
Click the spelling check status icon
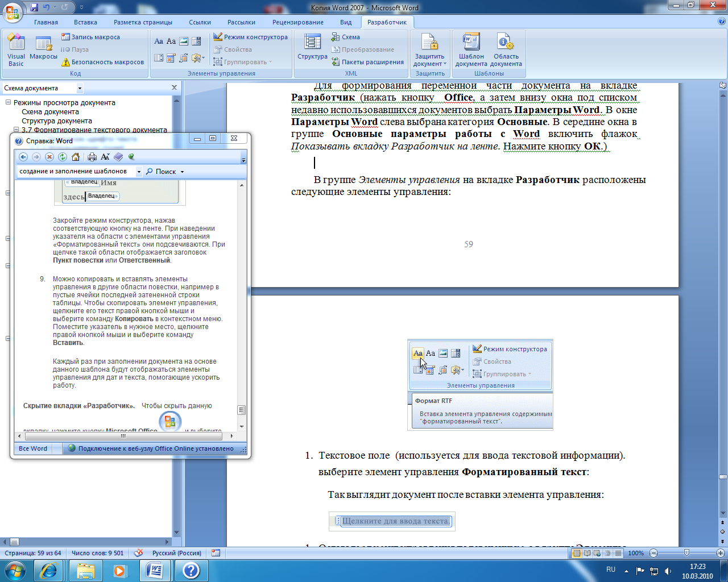tap(138, 553)
